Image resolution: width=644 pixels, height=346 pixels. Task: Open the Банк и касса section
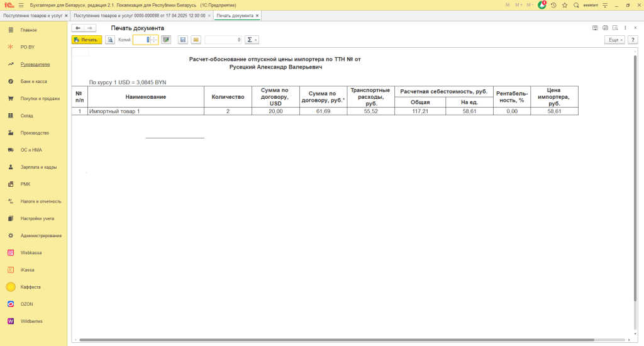click(34, 81)
